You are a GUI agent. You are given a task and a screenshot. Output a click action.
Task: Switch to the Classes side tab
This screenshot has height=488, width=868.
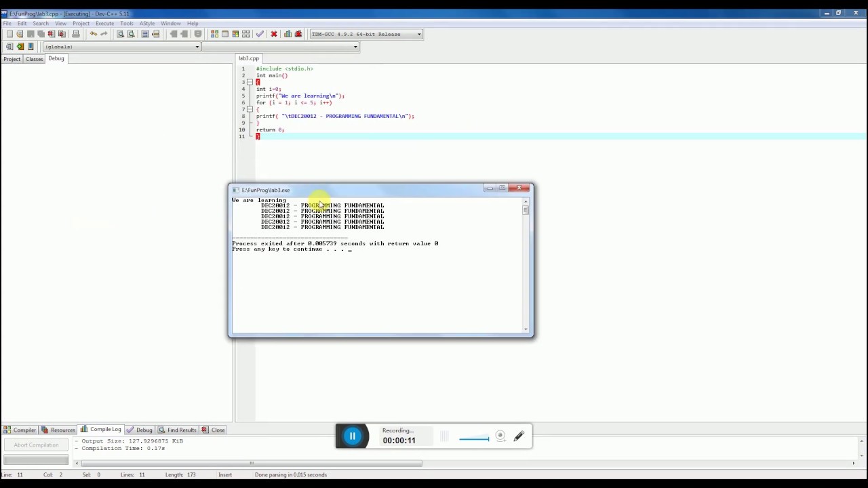[34, 59]
